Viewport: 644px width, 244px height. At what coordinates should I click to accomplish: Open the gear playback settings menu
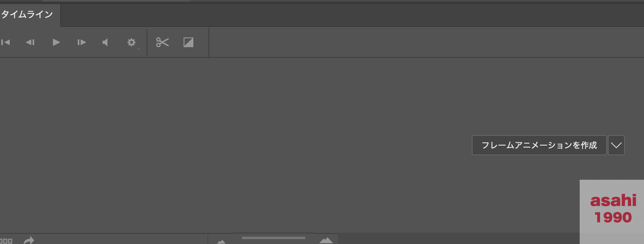[x=131, y=42]
